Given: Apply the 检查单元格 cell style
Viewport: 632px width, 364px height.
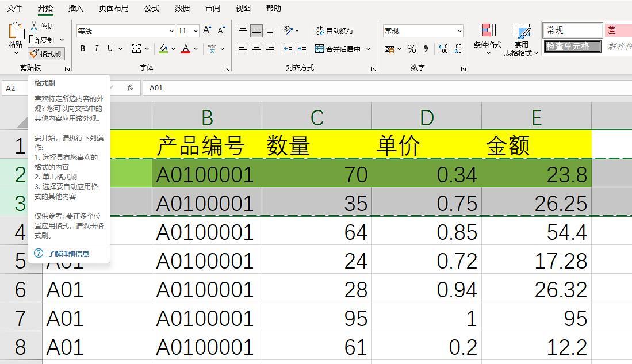Looking at the screenshot, I should click(572, 47).
